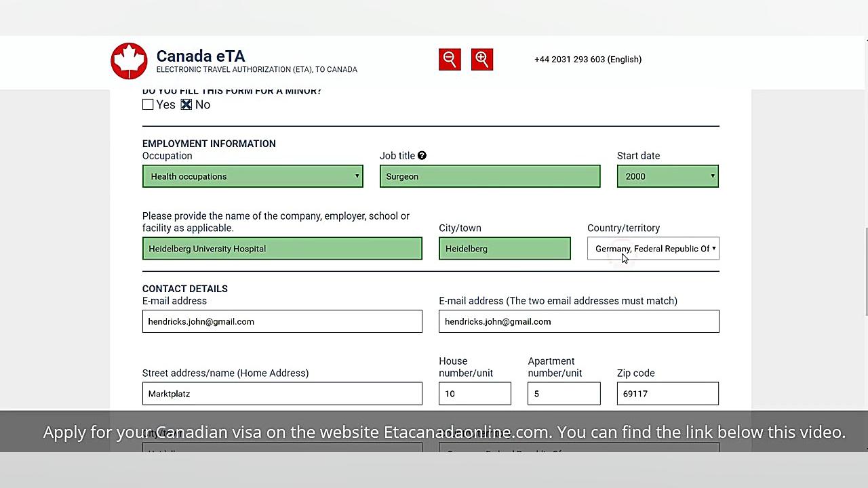Click the confirm E-mail address field
This screenshot has width=868, height=488.
click(x=579, y=321)
